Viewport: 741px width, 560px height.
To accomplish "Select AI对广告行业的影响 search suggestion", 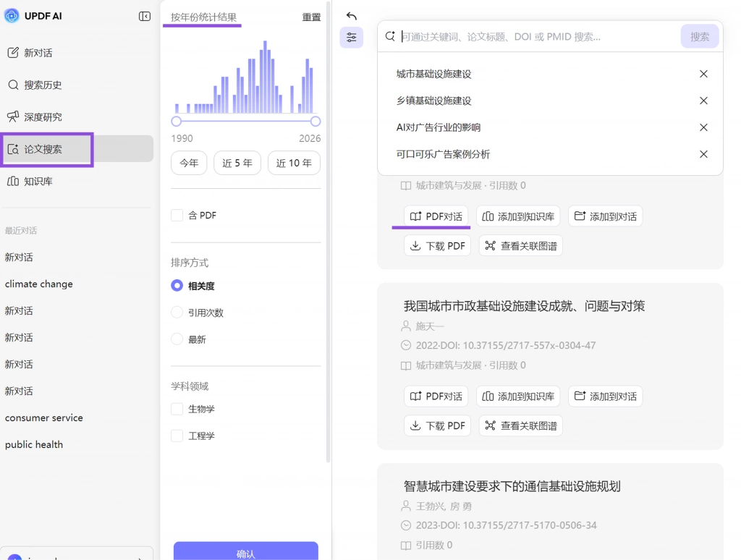I will pyautogui.click(x=439, y=127).
